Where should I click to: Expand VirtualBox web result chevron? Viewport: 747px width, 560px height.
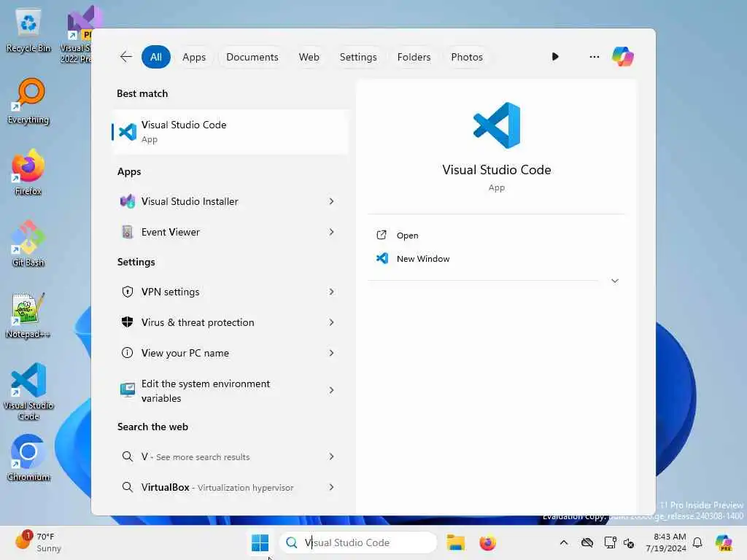coord(332,486)
